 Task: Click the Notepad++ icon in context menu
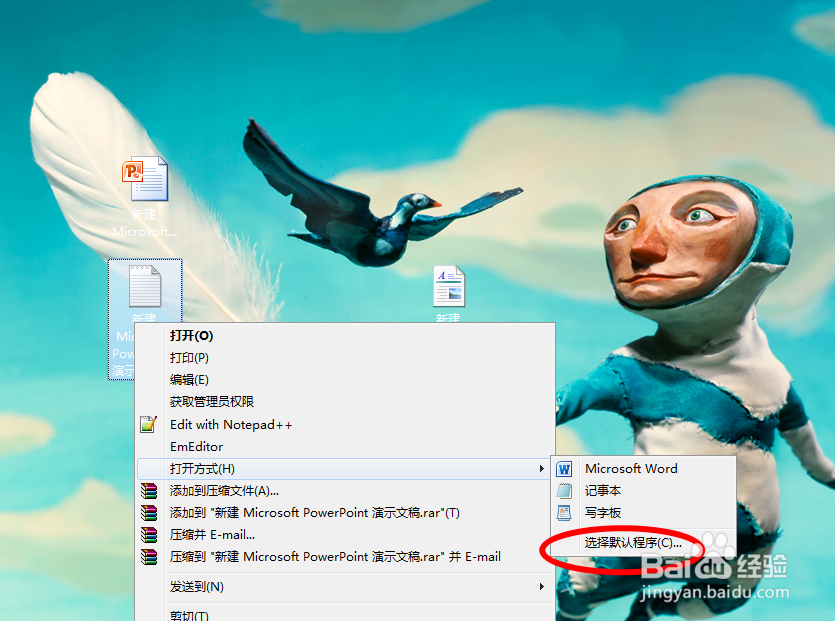pos(149,424)
